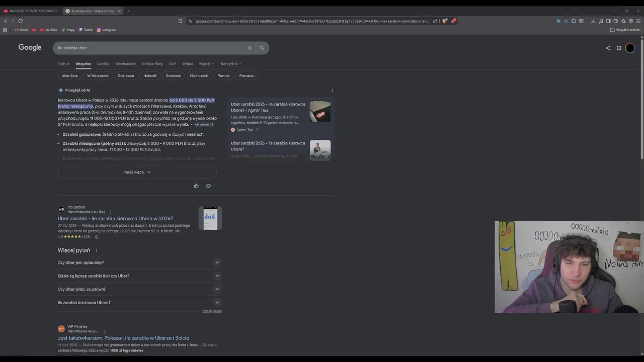
Task: Go back using the browser back arrow
Action: click(6, 21)
